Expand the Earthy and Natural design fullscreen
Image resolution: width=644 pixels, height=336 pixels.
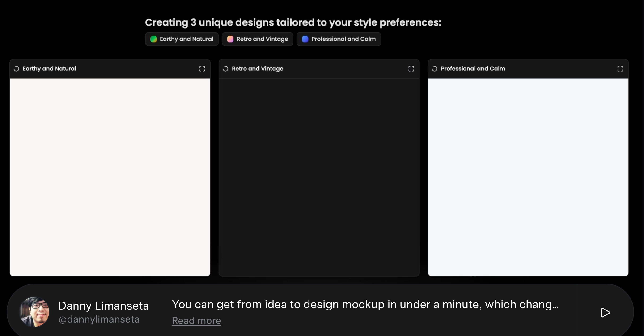pyautogui.click(x=202, y=69)
